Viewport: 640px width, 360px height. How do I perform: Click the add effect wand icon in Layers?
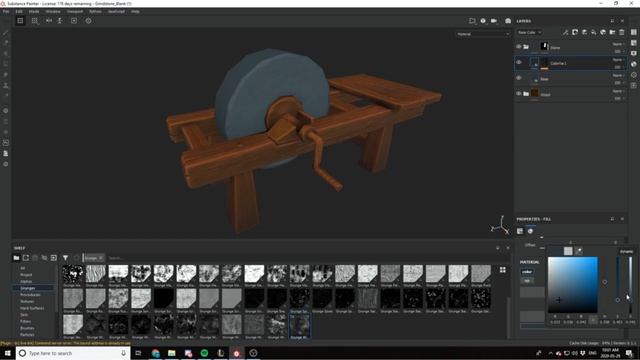(565, 32)
